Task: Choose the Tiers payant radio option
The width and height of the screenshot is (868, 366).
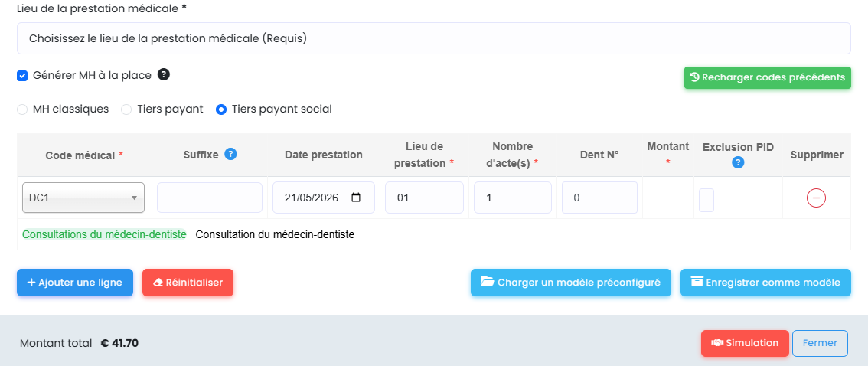Action: [126, 109]
